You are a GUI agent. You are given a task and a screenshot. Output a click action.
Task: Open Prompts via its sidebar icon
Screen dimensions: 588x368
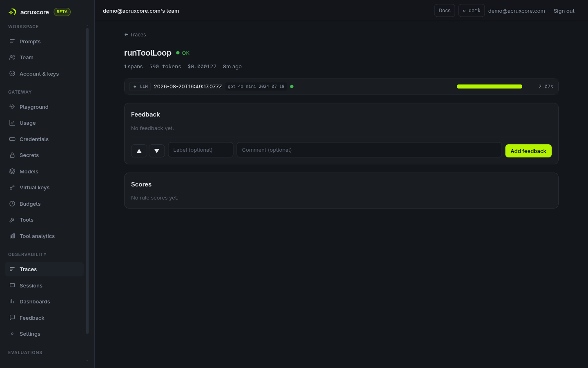pyautogui.click(x=12, y=41)
